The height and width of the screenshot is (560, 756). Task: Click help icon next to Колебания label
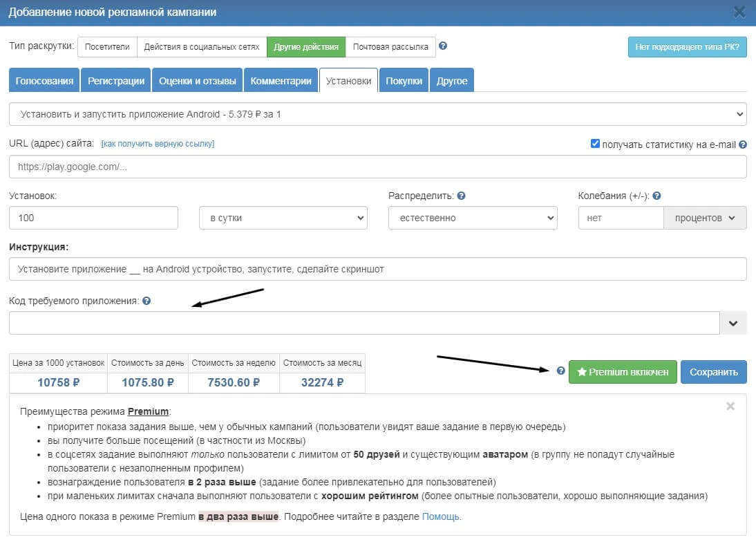(x=656, y=196)
